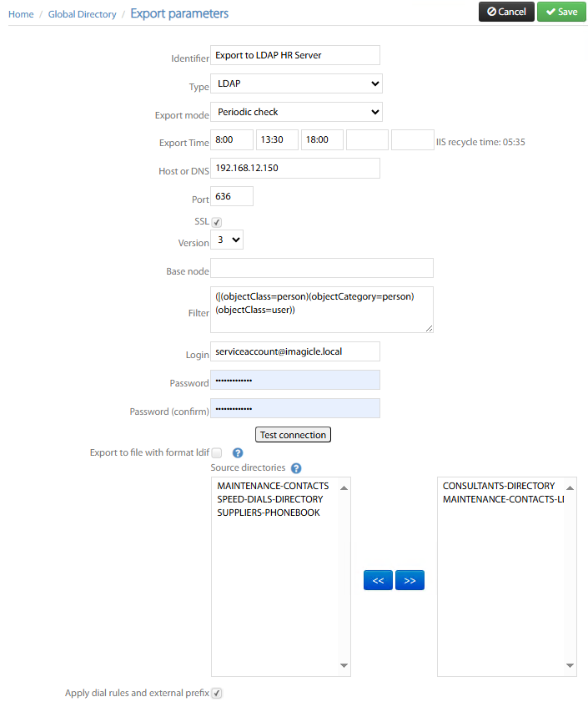
Task: Open the Version dropdown
Action: point(227,240)
